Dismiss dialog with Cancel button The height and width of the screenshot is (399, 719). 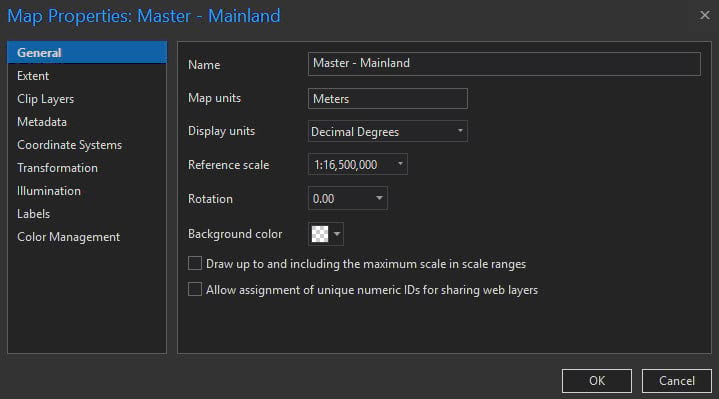pos(676,381)
